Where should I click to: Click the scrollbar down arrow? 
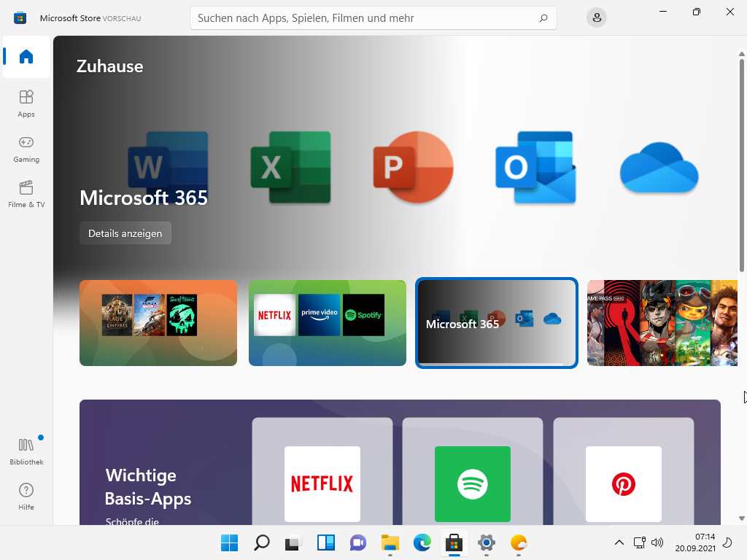742,518
